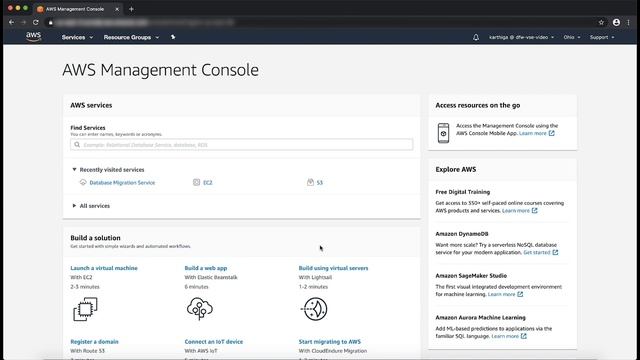640x360 pixels.
Task: Open Database Migration Service link
Action: tap(122, 182)
